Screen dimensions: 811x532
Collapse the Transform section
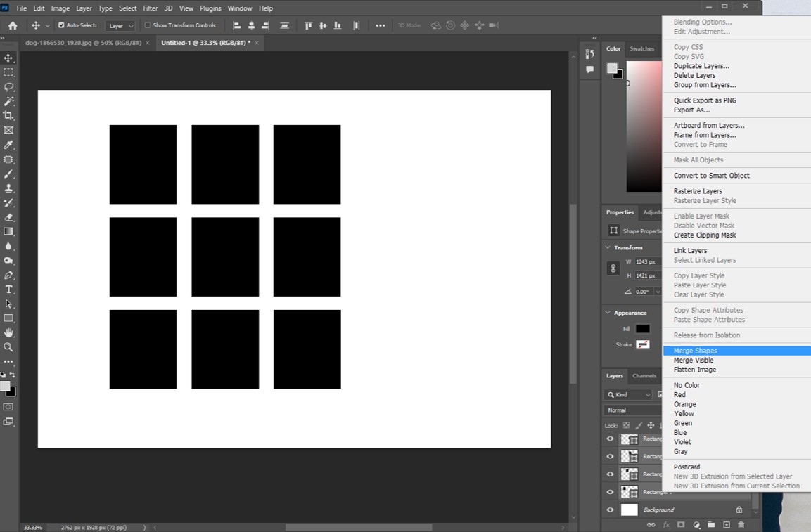coord(608,247)
